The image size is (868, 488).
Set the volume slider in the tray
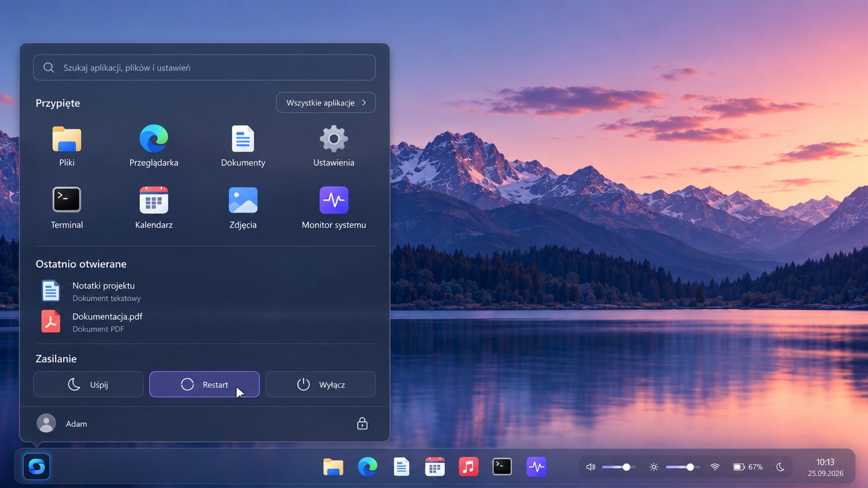pyautogui.click(x=618, y=467)
